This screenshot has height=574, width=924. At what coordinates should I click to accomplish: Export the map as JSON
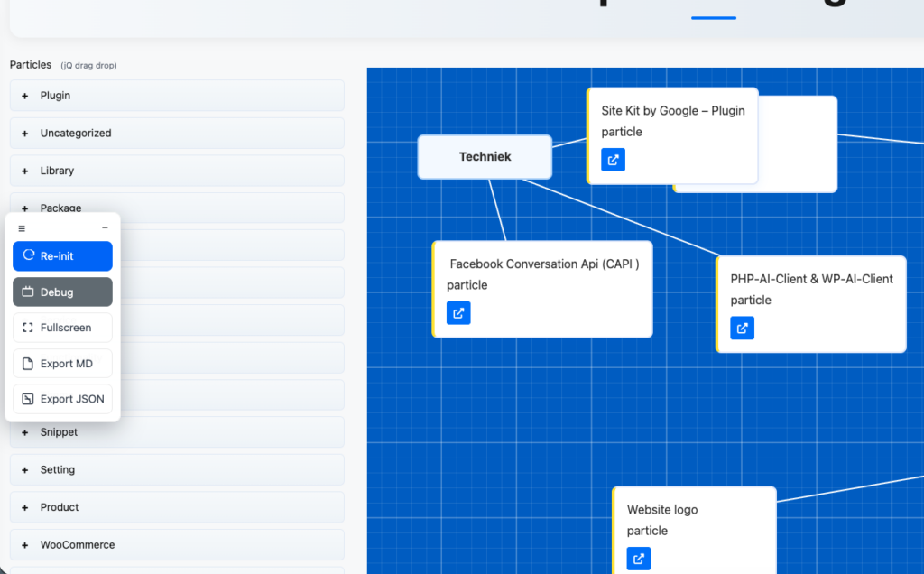coord(62,399)
